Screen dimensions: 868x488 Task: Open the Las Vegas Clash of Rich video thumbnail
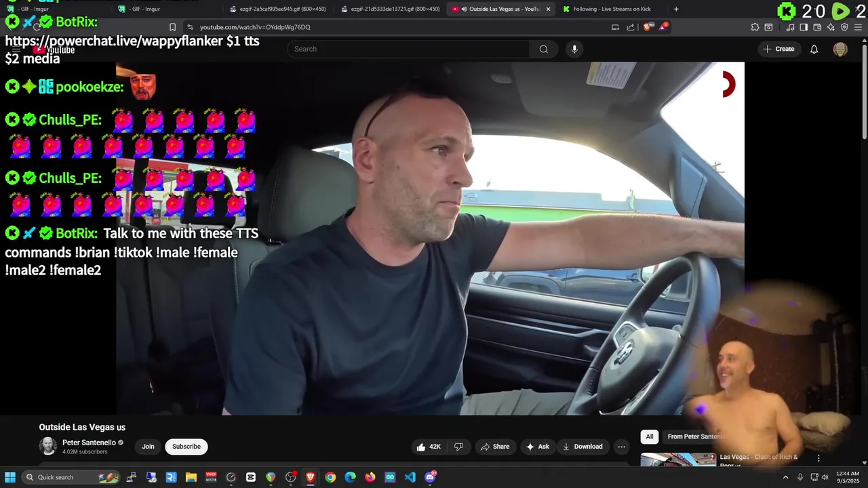point(678,460)
